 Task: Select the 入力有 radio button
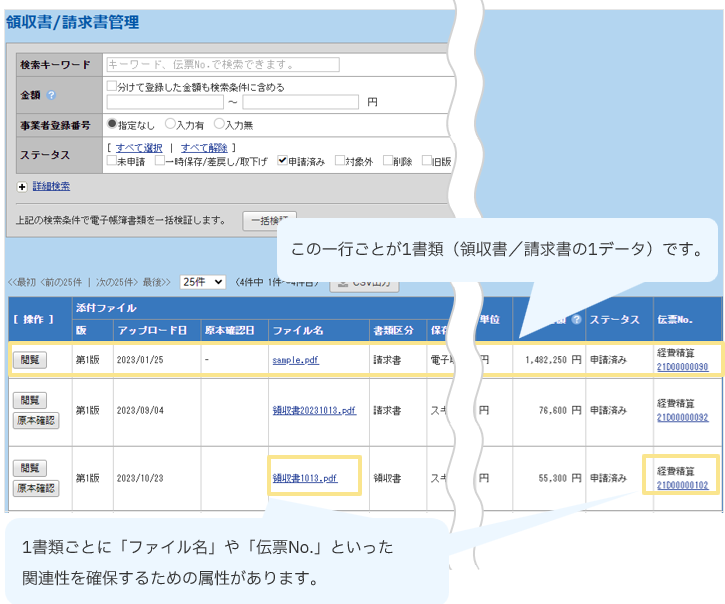tap(170, 125)
